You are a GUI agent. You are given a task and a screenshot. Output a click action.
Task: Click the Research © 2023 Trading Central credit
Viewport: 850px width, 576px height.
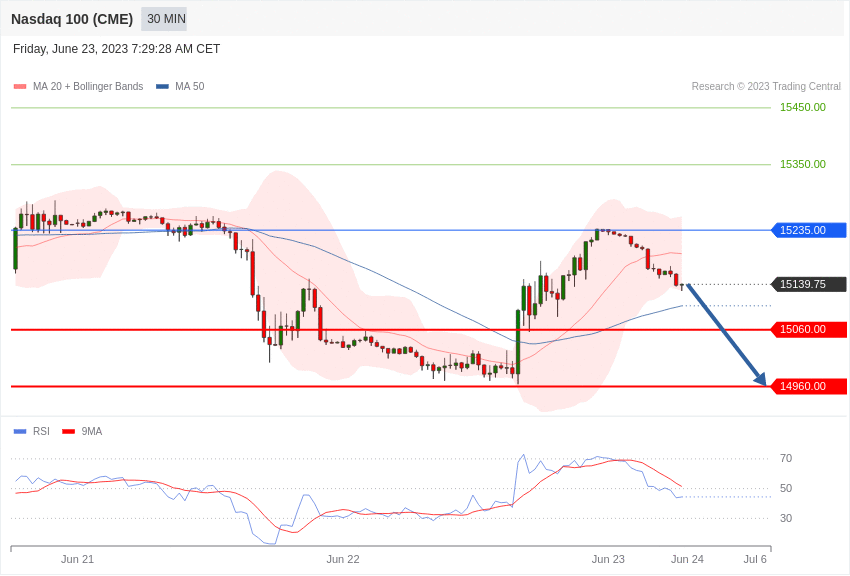click(766, 86)
